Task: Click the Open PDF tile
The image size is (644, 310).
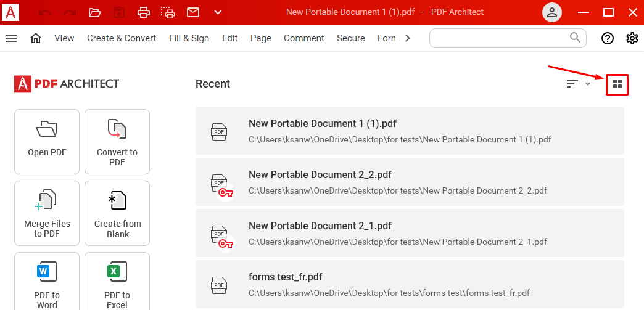Action: pos(47,142)
